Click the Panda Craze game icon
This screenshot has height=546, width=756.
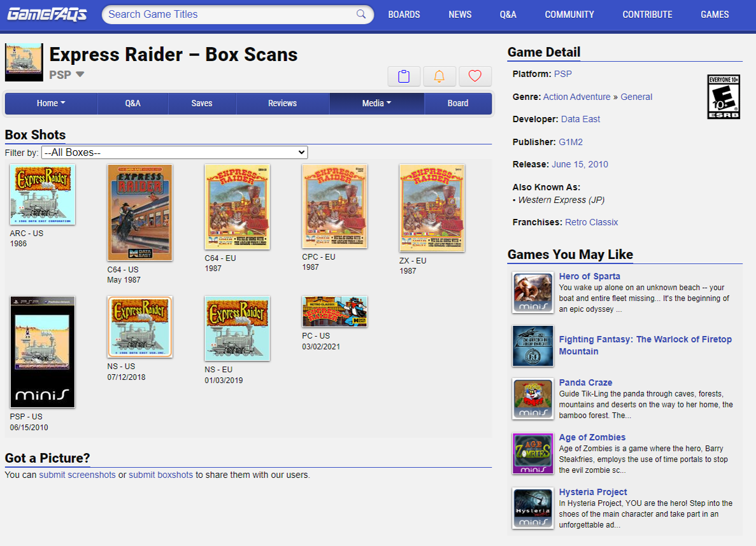(533, 398)
